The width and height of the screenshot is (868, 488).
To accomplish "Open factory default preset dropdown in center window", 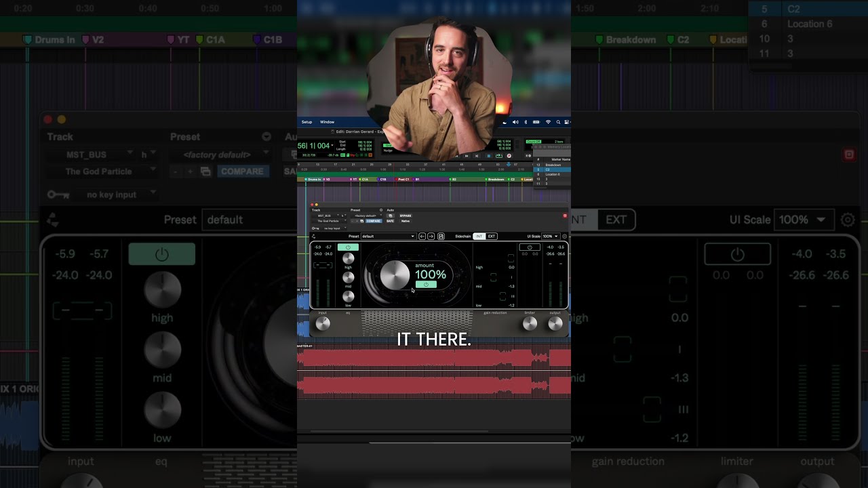I will (x=366, y=216).
